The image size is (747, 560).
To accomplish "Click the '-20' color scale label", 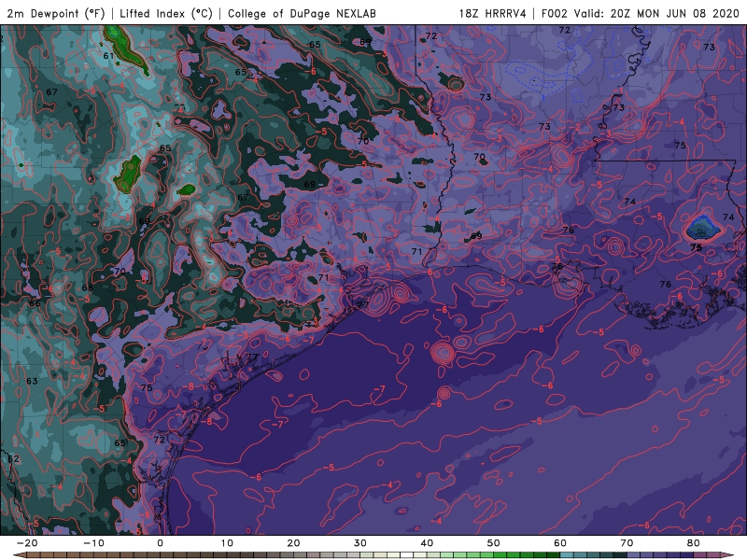I will 27,543.
